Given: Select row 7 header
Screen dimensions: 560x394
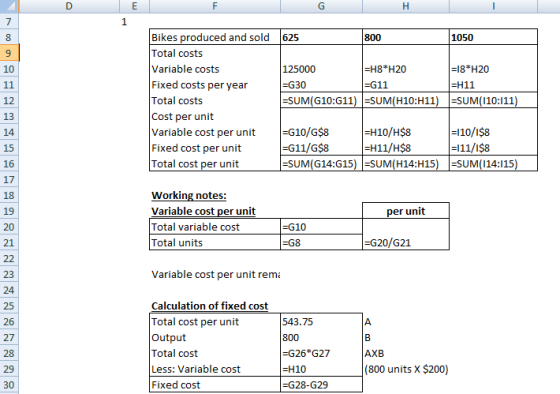Looking at the screenshot, I should [9, 21].
